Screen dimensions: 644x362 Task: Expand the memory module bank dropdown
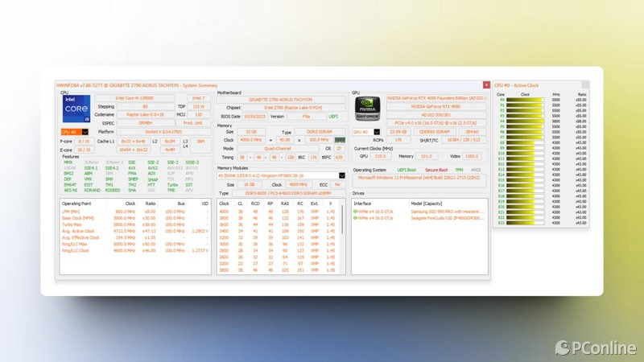pyautogui.click(x=342, y=175)
